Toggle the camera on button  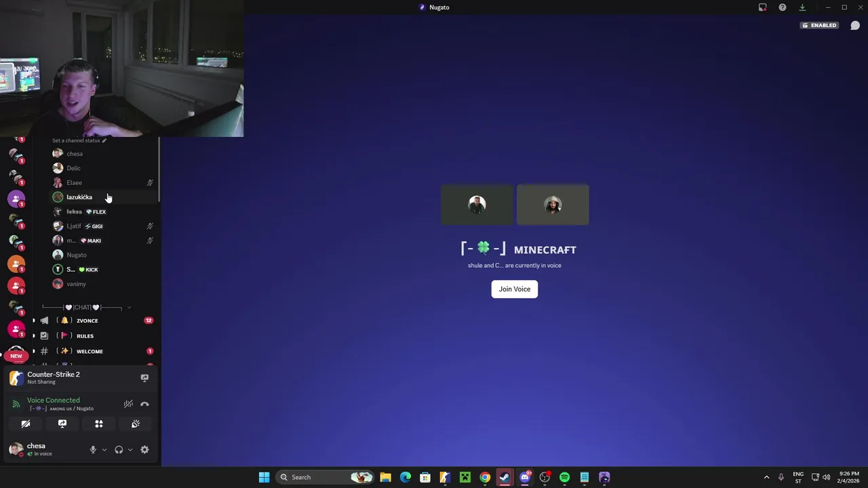(x=26, y=424)
